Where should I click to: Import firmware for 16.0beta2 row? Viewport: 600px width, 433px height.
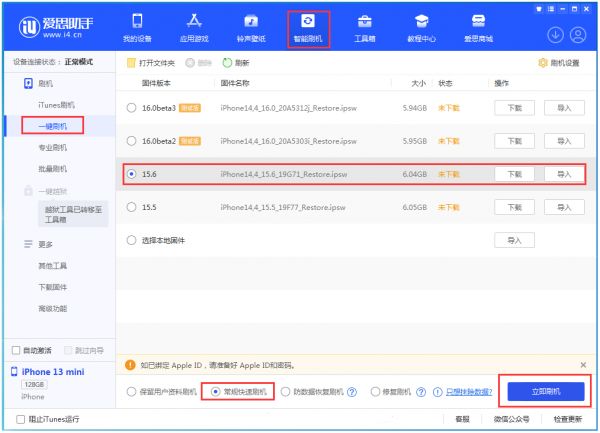564,141
